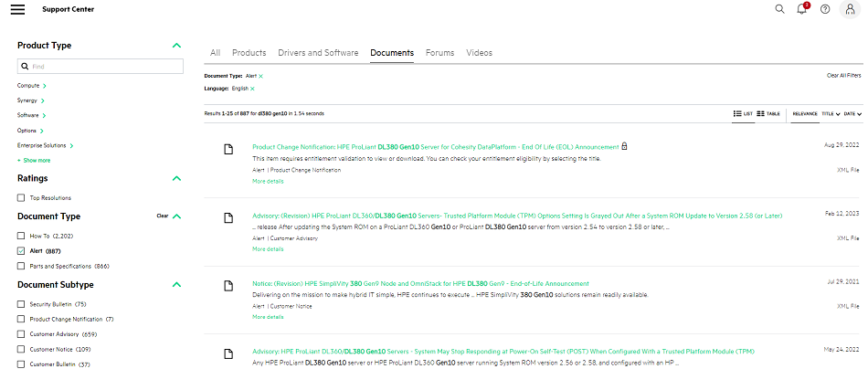This screenshot has height=369, width=868.
Task: Open the notifications bell icon
Action: (802, 9)
